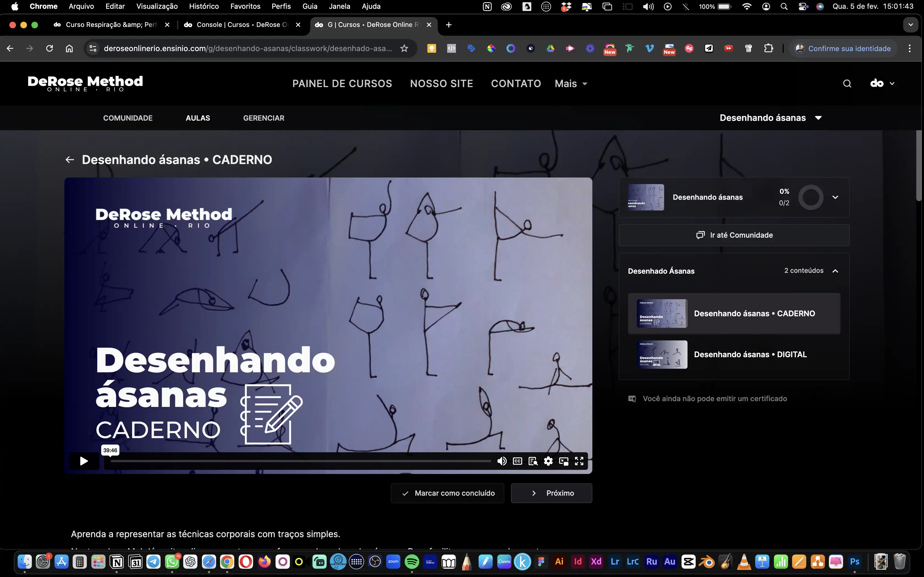Toggle closed captions in video player
The image size is (924, 577).
pyautogui.click(x=517, y=461)
